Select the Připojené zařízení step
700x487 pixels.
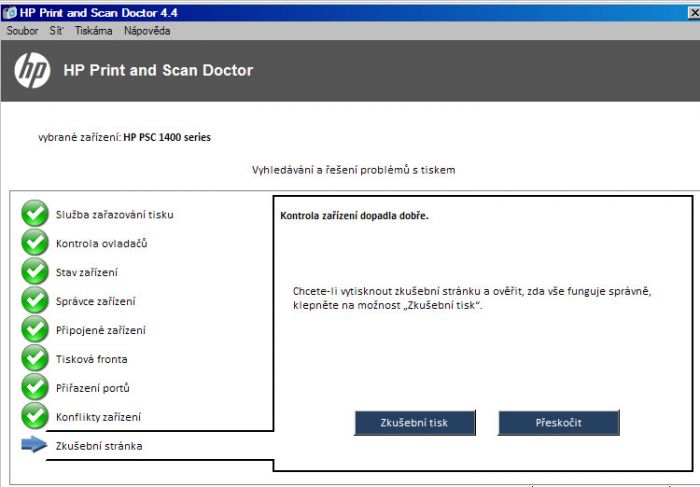[100, 331]
